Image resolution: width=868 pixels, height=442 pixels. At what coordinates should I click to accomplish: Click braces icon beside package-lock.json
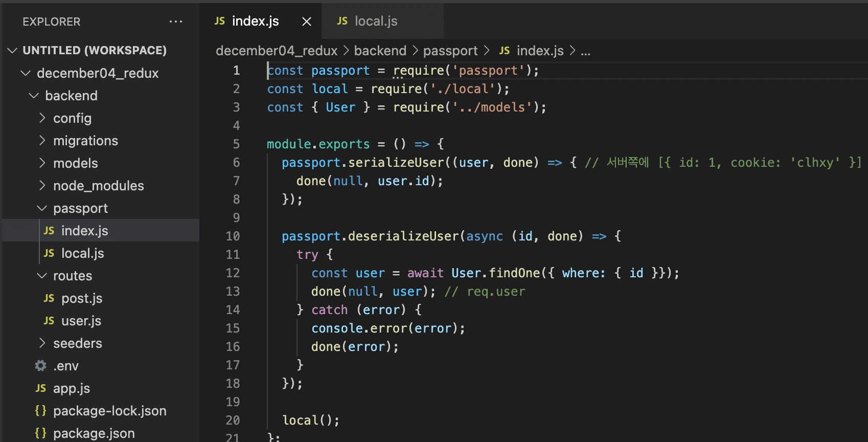pos(40,411)
